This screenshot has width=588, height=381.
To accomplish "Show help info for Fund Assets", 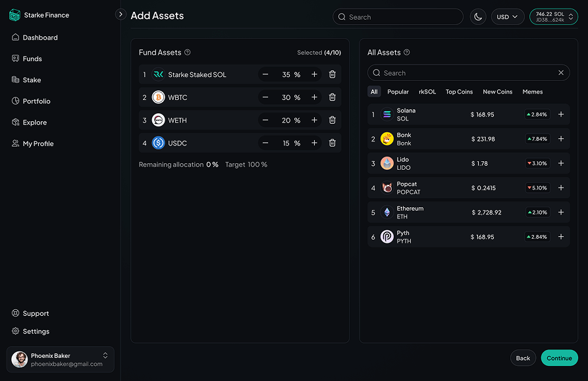I will tap(188, 53).
